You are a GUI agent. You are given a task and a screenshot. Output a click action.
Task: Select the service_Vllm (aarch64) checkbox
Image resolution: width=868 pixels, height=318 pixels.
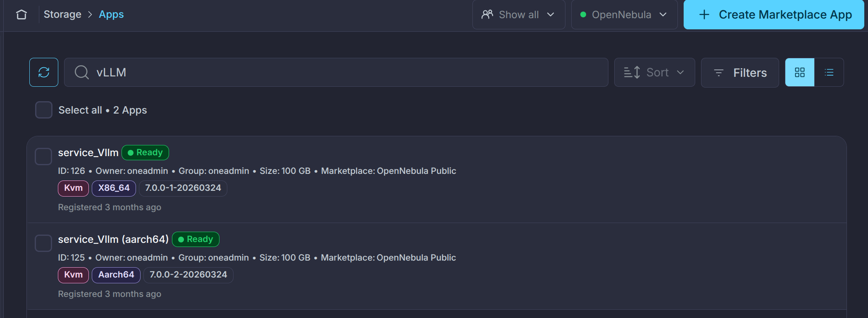(x=43, y=243)
